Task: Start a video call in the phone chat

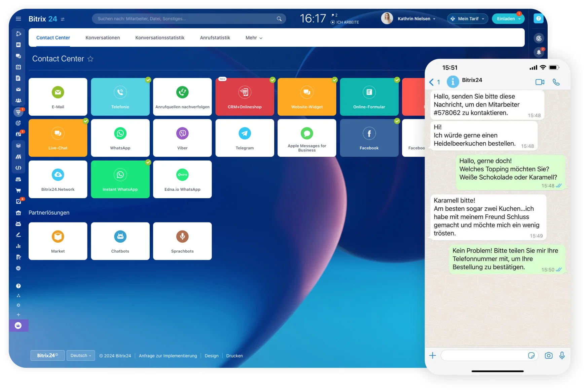Action: click(x=540, y=82)
